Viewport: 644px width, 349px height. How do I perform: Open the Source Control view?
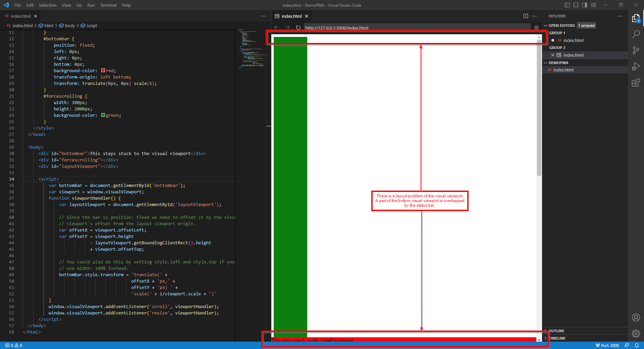tap(636, 50)
